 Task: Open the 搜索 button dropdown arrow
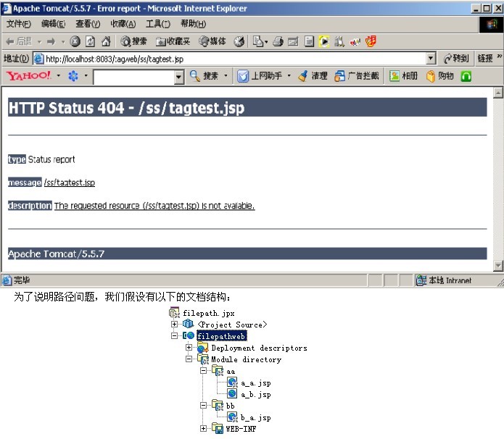click(226, 76)
